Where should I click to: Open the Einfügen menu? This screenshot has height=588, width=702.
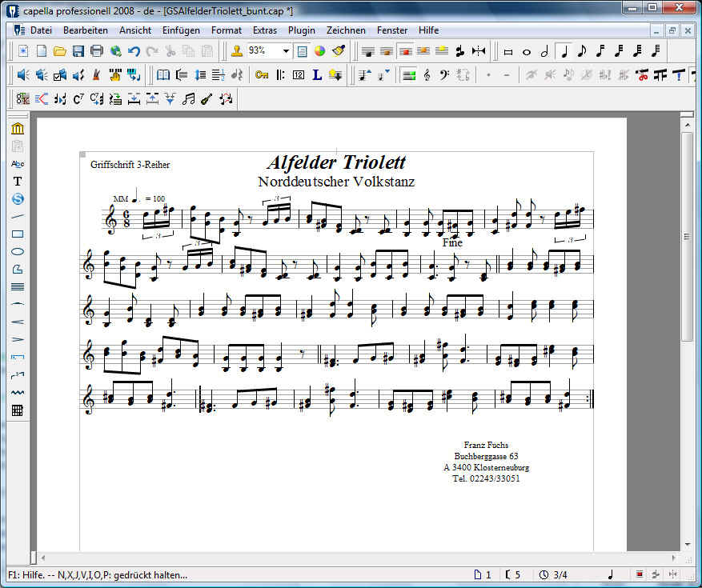[181, 30]
